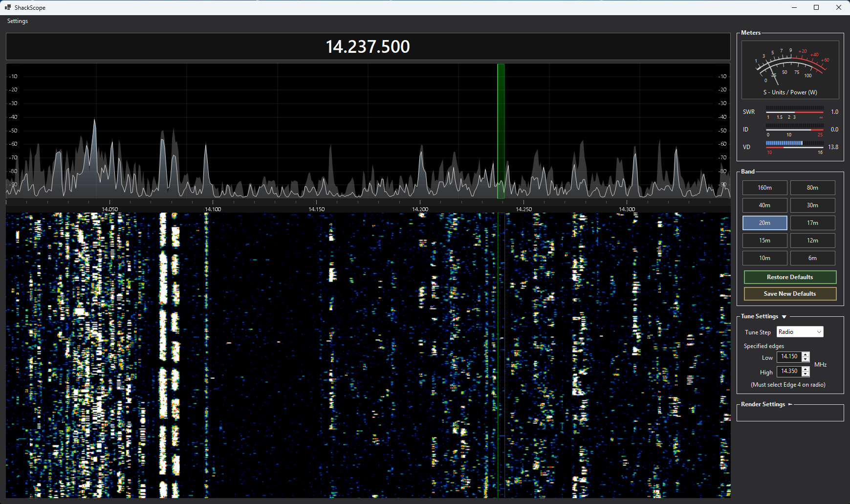Collapse the Tune Settings section arrow
Screen dimensions: 850x504
[784, 317]
